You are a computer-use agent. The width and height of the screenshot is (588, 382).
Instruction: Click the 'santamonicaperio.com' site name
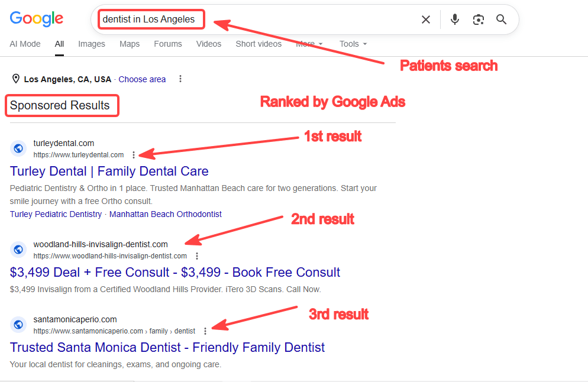75,319
